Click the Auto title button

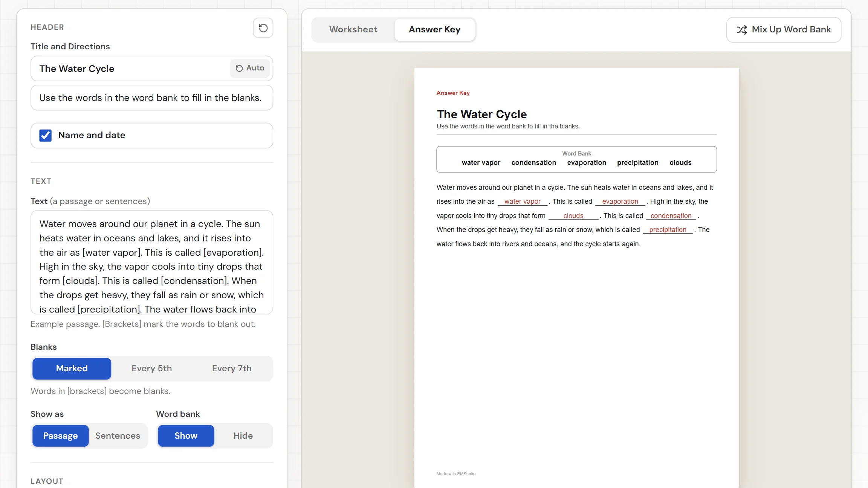[x=250, y=68]
